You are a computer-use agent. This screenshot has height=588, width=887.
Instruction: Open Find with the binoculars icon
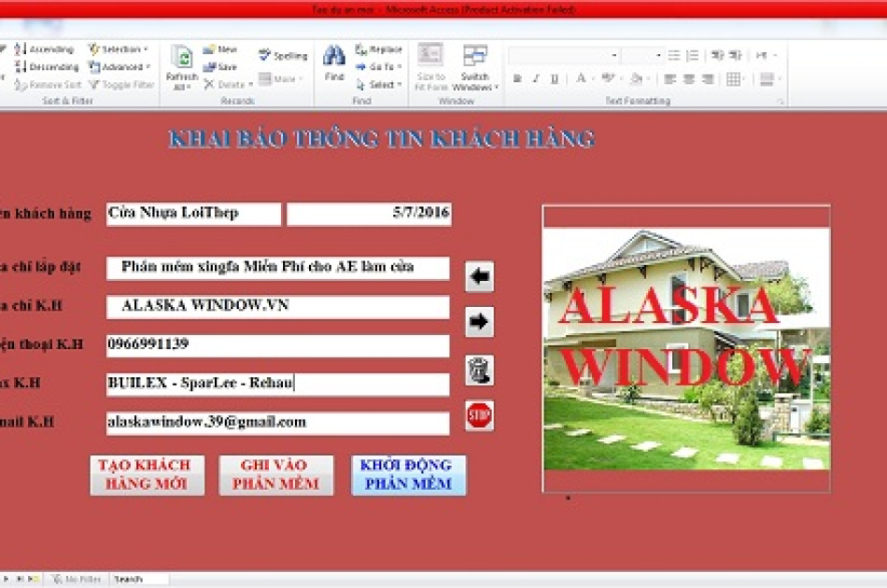(334, 63)
